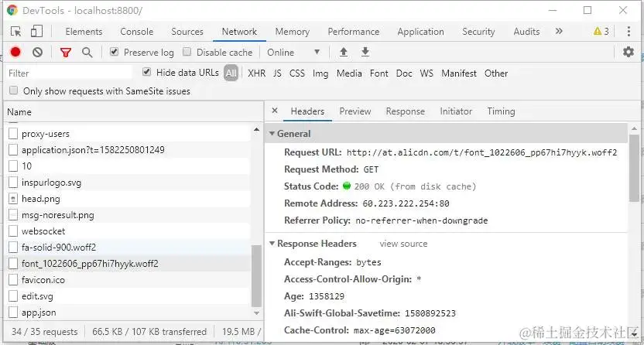
Task: Check Only show requests with SameSite issues
Action: tap(14, 91)
